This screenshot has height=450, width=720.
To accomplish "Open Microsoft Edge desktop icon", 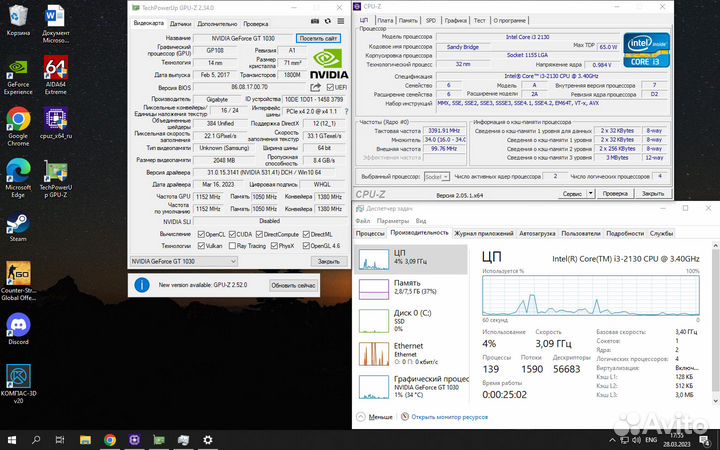I will coord(18,178).
